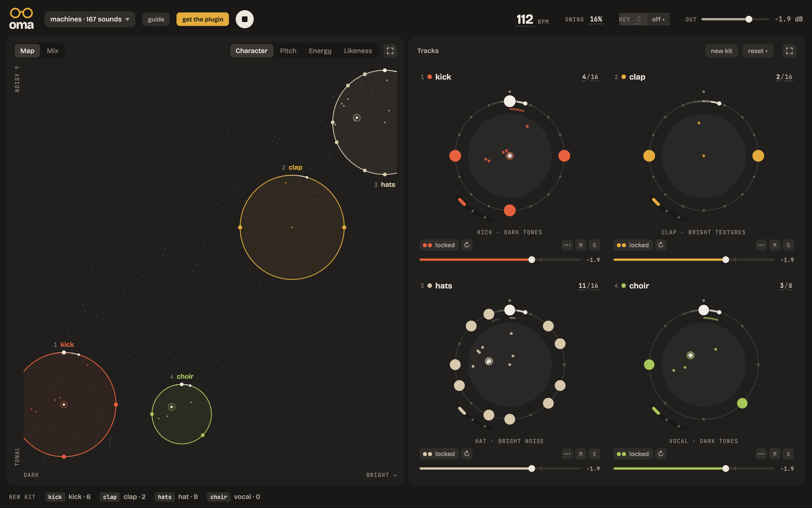Viewport: 812px width, 508px height.
Task: Click the new kit button
Action: [721, 51]
